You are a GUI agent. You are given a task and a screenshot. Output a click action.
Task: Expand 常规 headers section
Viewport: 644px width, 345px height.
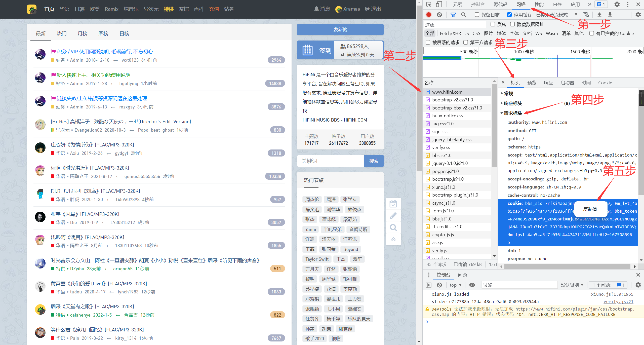point(502,94)
